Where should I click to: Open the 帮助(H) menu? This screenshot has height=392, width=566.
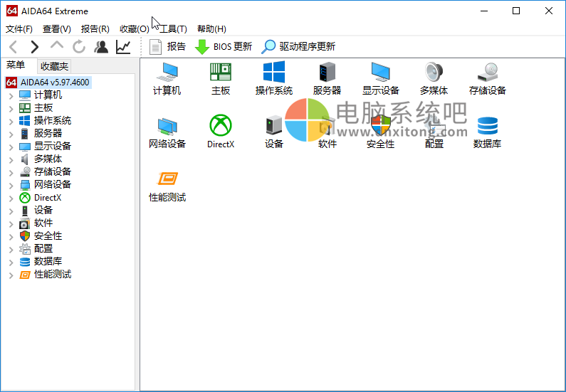coord(211,29)
